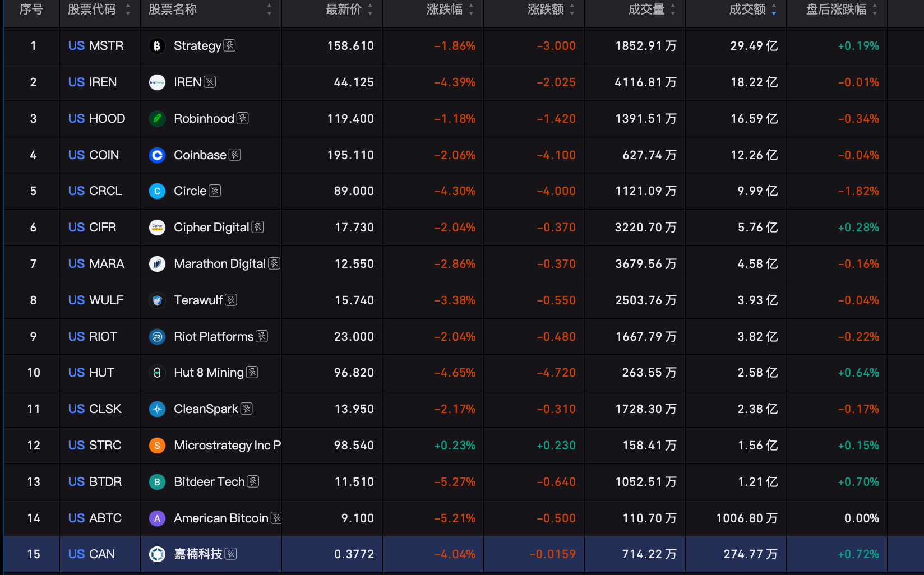Click the Strategy Bitcoin logo icon

pos(157,46)
